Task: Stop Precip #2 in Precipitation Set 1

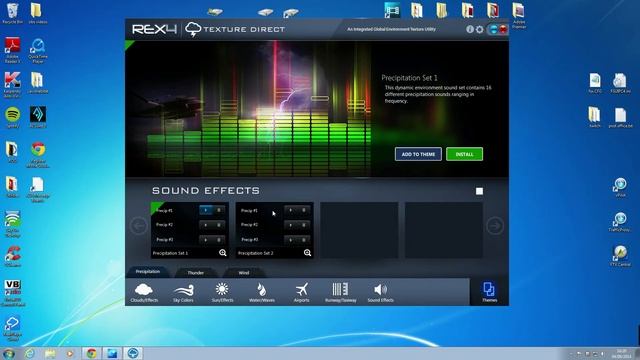Action: (x=219, y=225)
